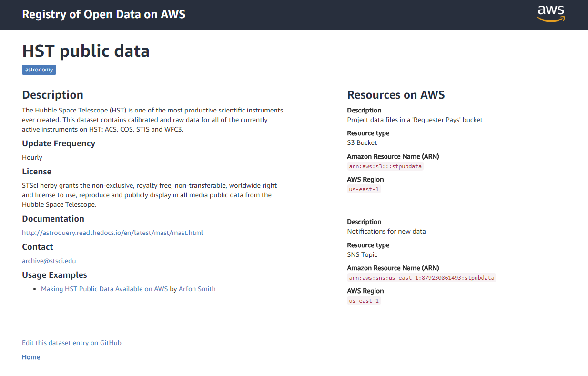Click the HST public data page heading
This screenshot has width=588, height=376.
(x=86, y=51)
